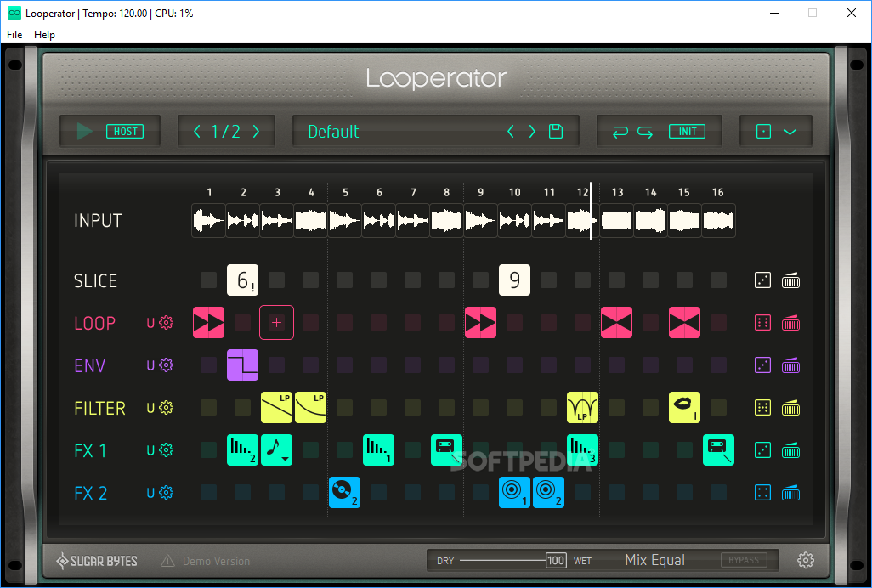Click the ENV row clear icon
The width and height of the screenshot is (872, 588).
coord(790,365)
